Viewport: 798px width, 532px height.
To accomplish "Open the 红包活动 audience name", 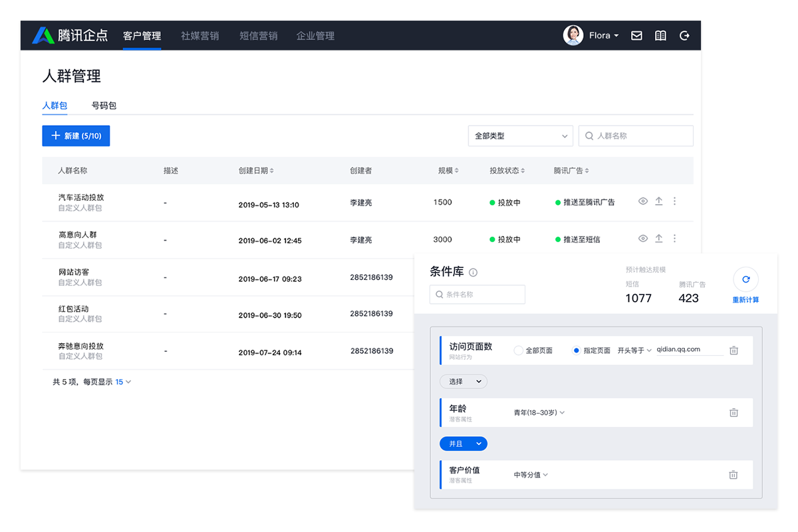I will pos(73,309).
